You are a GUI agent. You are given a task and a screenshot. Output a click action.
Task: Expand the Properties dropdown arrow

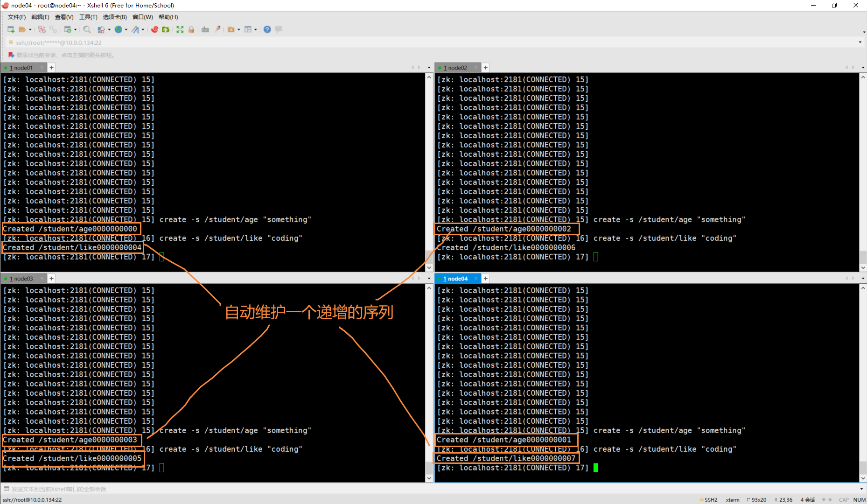point(76,29)
